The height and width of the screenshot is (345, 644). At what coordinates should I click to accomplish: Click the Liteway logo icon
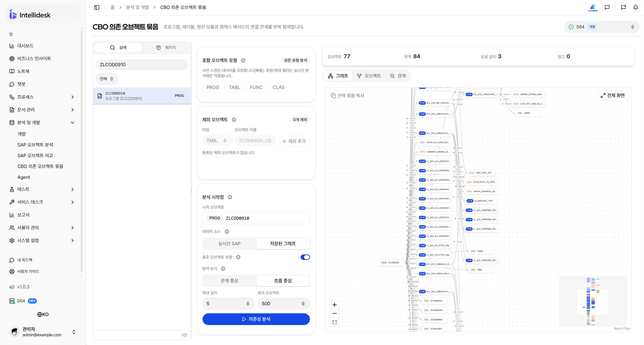coord(593,8)
